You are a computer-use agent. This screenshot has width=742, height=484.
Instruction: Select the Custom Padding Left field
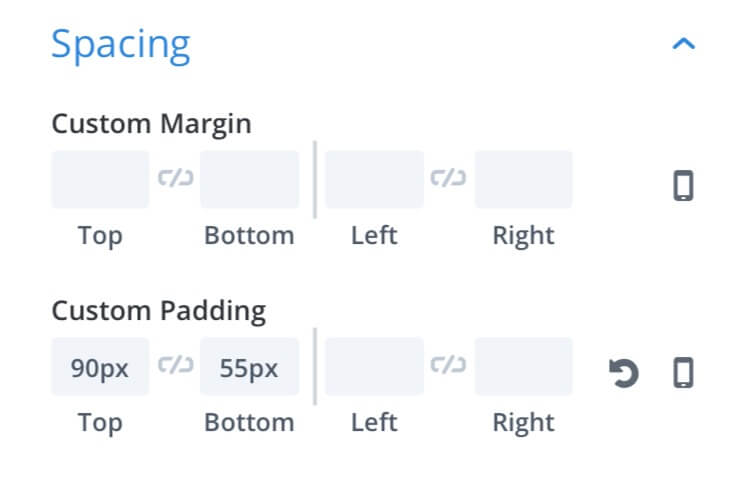(x=374, y=366)
